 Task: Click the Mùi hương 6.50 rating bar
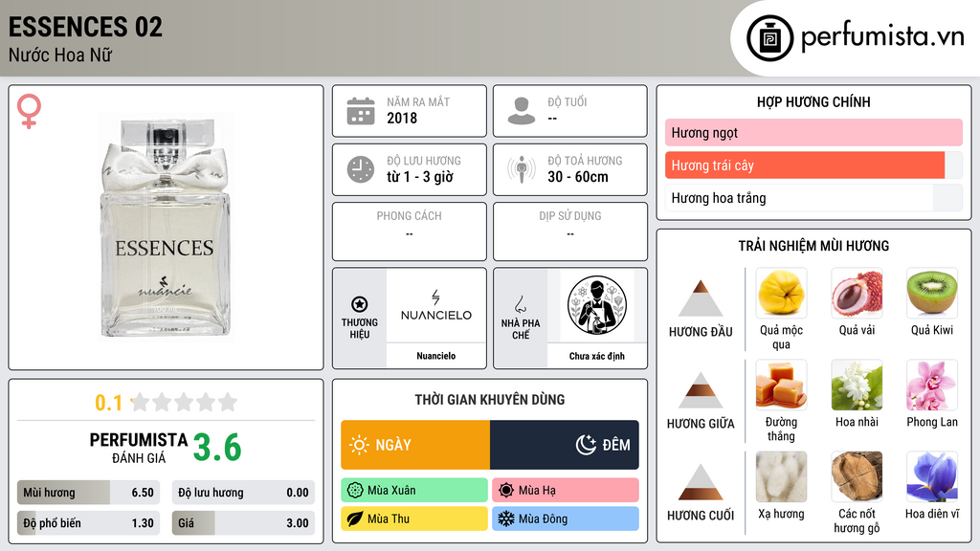coord(88,493)
